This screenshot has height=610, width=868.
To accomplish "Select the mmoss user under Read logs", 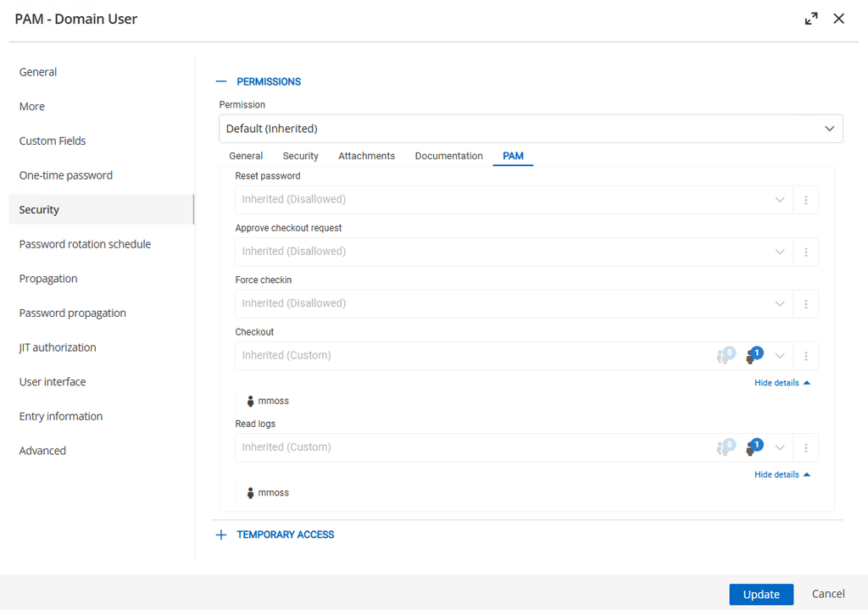I will click(273, 492).
